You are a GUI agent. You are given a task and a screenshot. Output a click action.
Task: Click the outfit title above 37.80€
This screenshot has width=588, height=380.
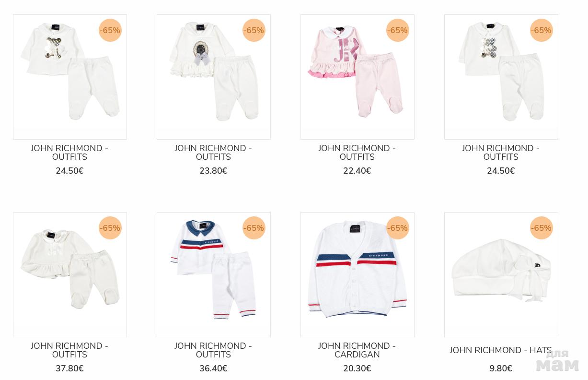point(69,350)
